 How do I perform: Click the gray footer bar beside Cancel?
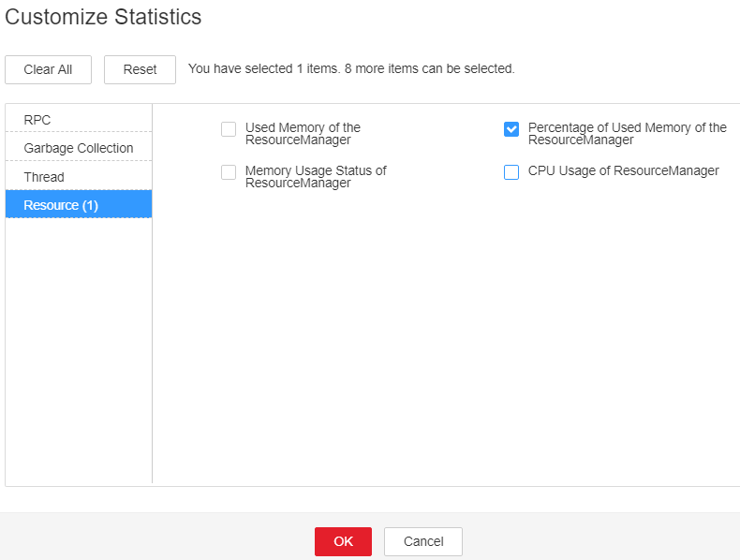tap(599, 537)
